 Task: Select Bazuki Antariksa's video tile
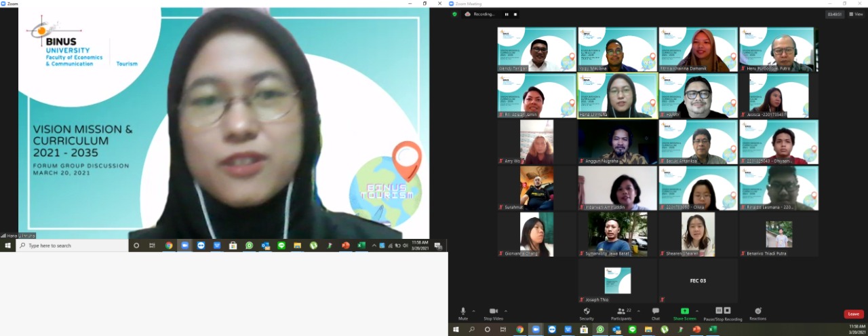pyautogui.click(x=698, y=142)
